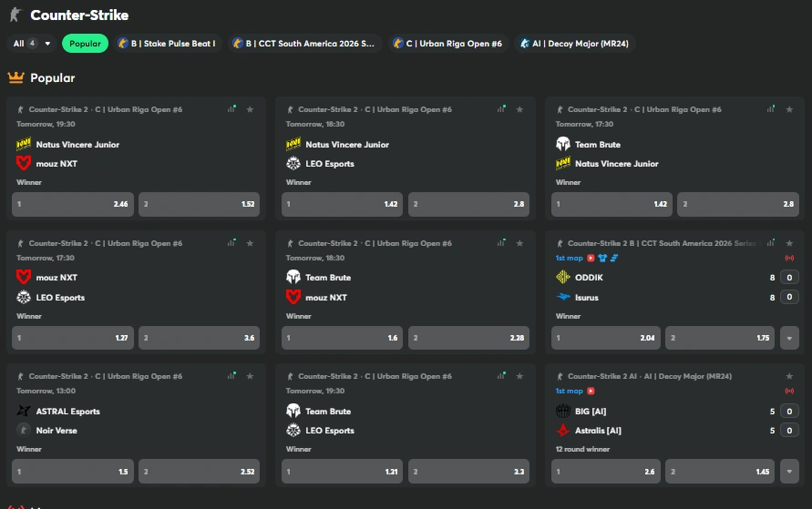The height and width of the screenshot is (509, 812).
Task: Click the video stream icon on ODDIK match
Action: point(591,258)
